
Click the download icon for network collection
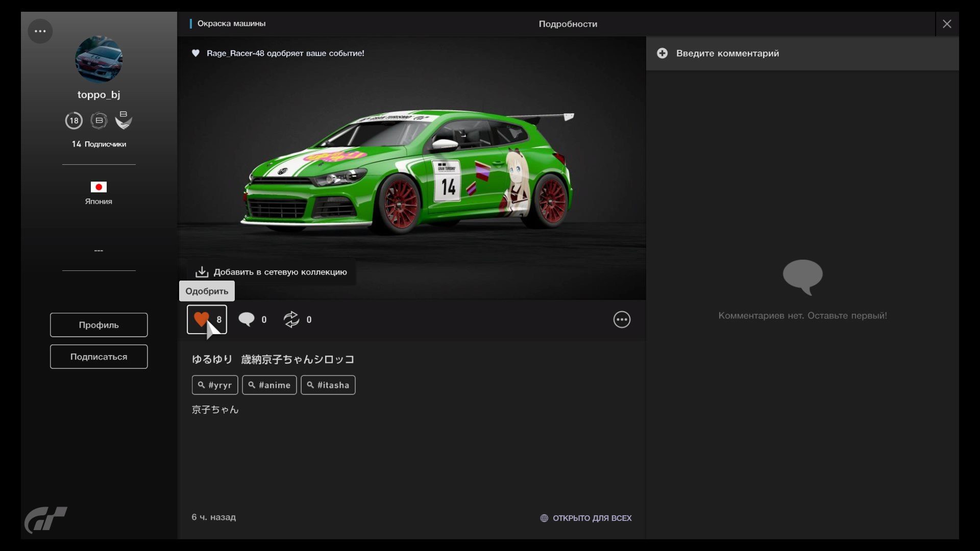coord(202,272)
